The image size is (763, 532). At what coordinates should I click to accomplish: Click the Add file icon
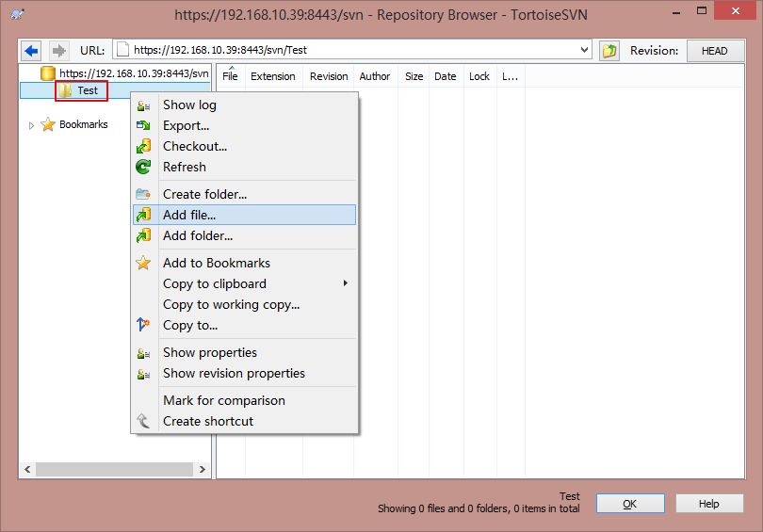coord(143,215)
